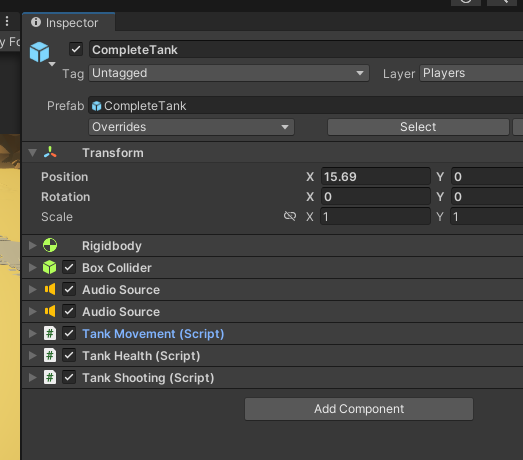Disable the Tank Movement script checkbox

pyautogui.click(x=69, y=334)
